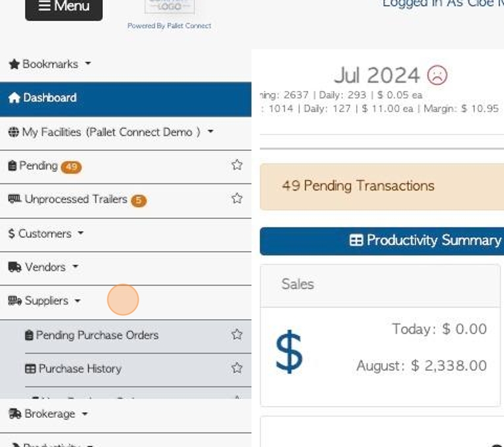Click the table icon in Productivity Summary
The image size is (504, 447).
[x=356, y=240]
